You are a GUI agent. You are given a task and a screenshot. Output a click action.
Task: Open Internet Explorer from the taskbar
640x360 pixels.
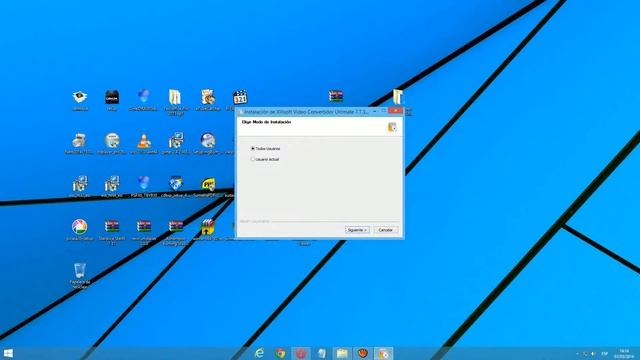coord(259,353)
